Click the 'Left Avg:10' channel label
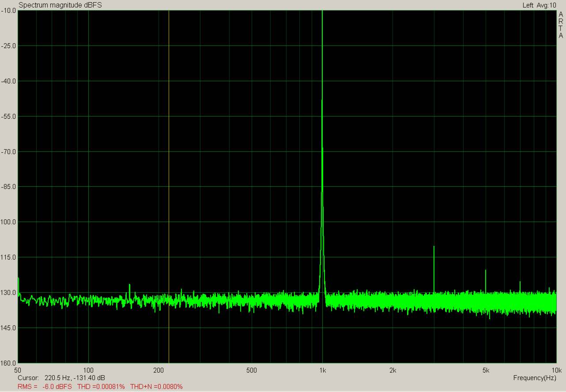 539,5
